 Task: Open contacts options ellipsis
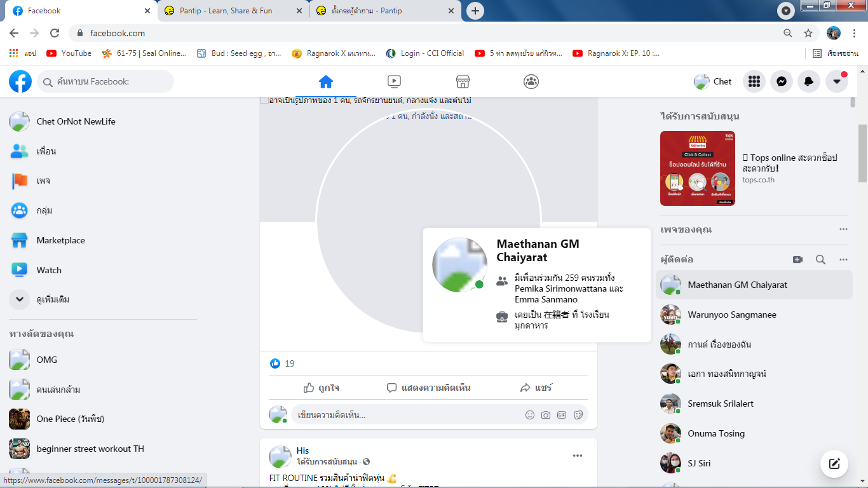pos(843,259)
